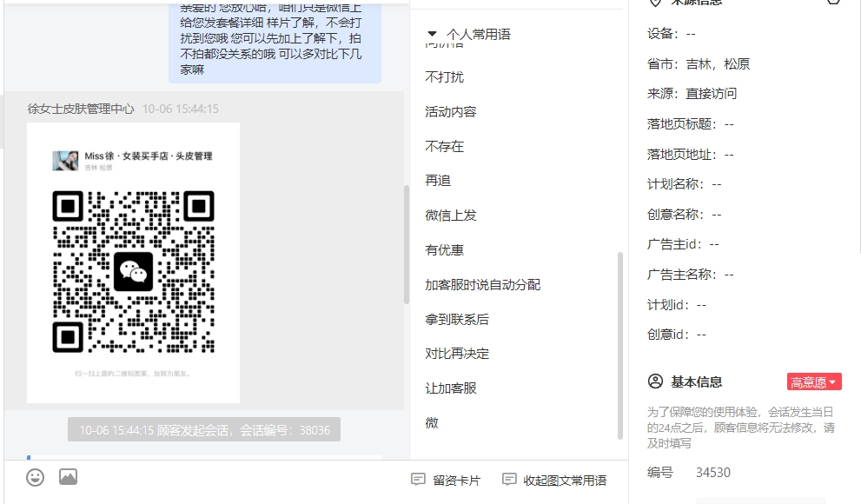Click the 基本信息 section heading
Image resolution: width=861 pixels, height=504 pixels.
pyautogui.click(x=696, y=382)
